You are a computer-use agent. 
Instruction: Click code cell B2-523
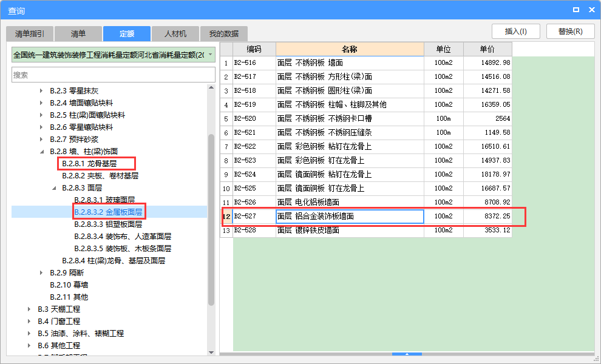[x=254, y=161]
